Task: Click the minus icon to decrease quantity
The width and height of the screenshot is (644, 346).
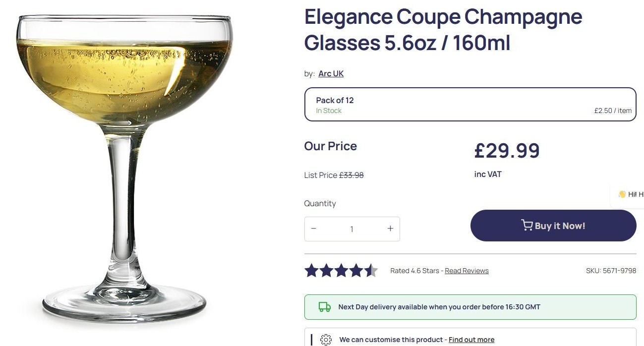Action: 313,229
